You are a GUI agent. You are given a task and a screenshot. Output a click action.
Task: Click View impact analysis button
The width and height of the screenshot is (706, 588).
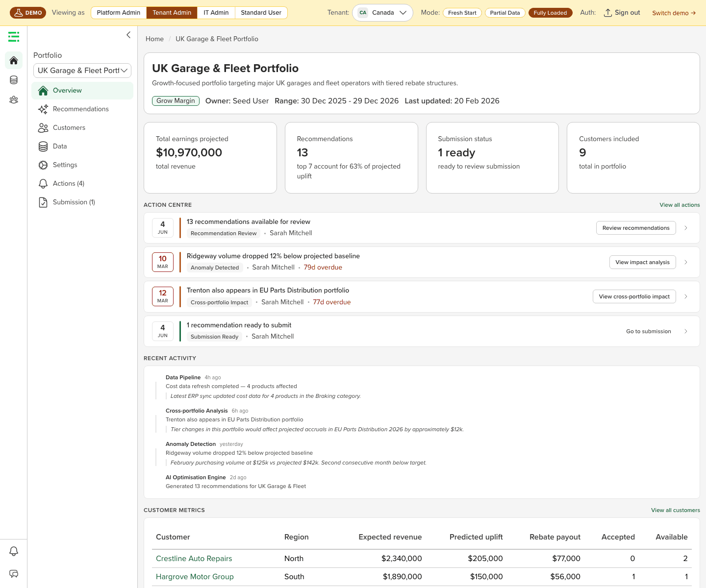pos(642,262)
